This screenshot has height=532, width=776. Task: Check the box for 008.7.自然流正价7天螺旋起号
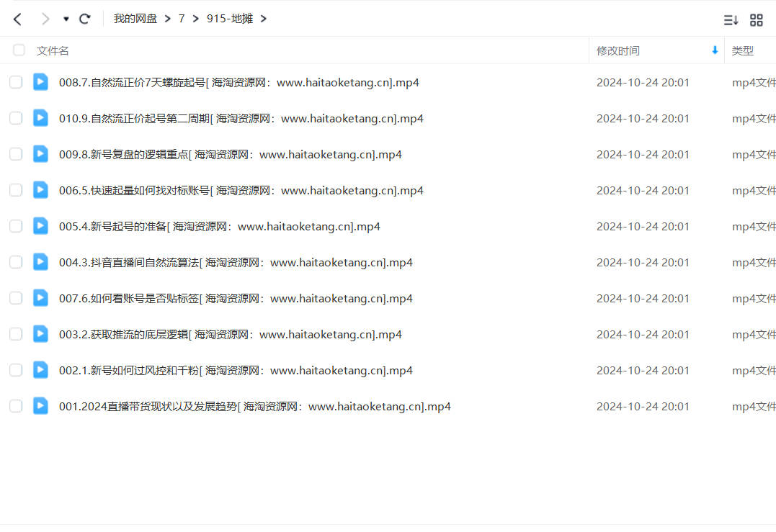click(16, 82)
